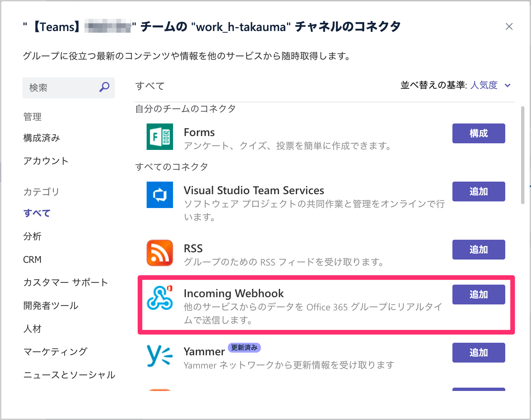Click the RSS feed icon
Image resolution: width=531 pixels, height=420 pixels.
[x=160, y=253]
